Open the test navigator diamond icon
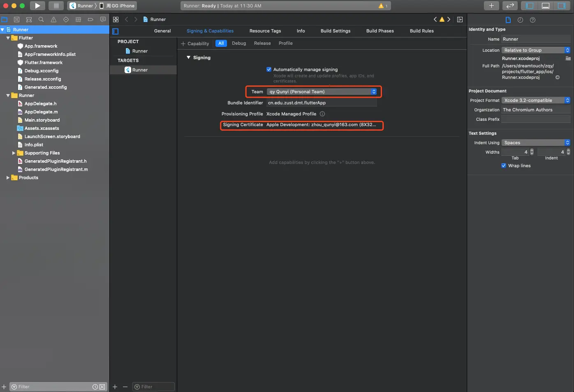Screen dimensions: 574x392 tap(66, 19)
